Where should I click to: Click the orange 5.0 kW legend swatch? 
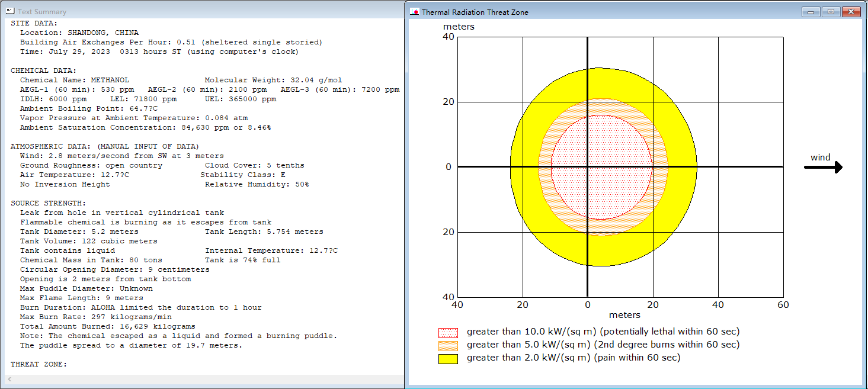point(448,346)
